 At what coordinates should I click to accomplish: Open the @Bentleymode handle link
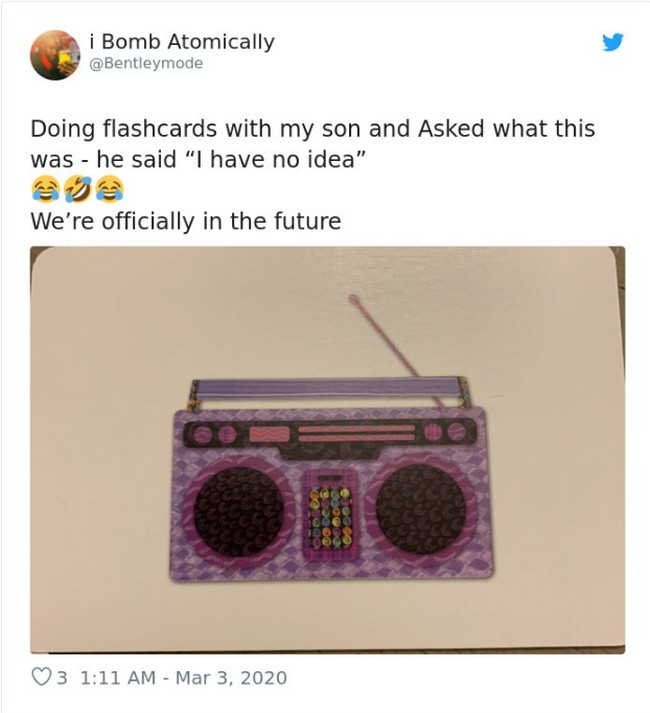click(146, 63)
